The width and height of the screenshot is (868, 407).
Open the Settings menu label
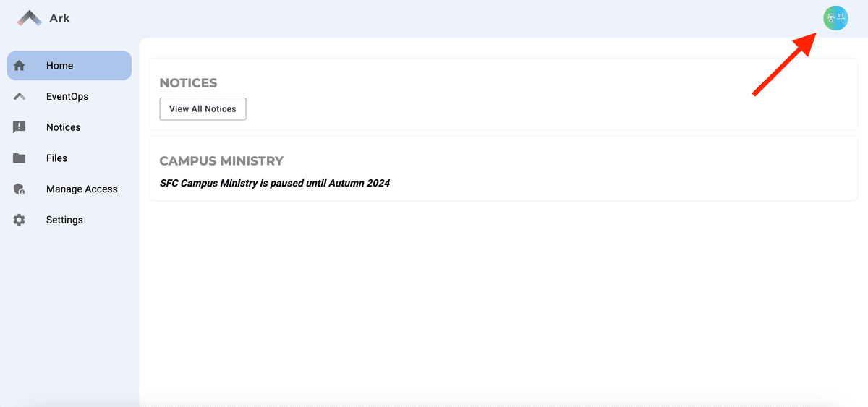(x=64, y=220)
